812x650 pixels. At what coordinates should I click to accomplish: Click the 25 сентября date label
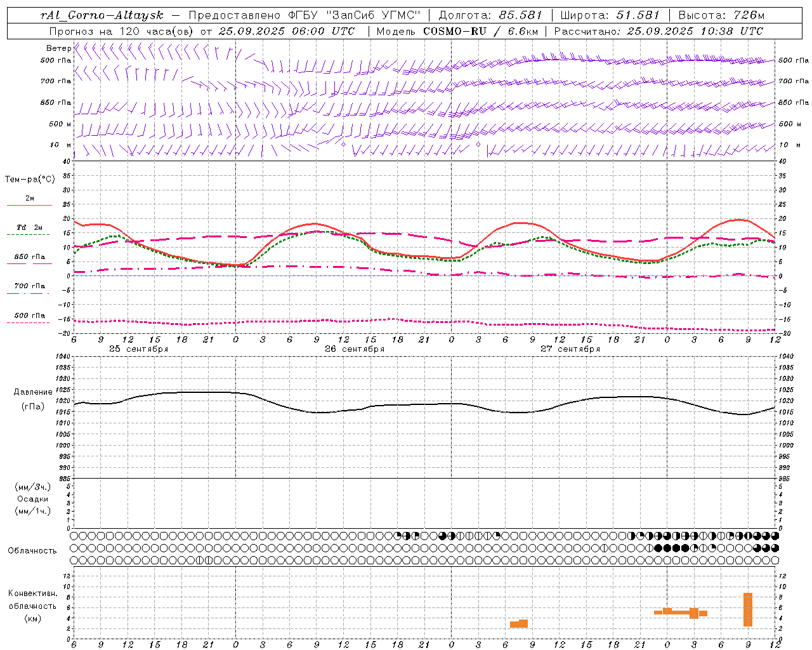[x=138, y=349]
